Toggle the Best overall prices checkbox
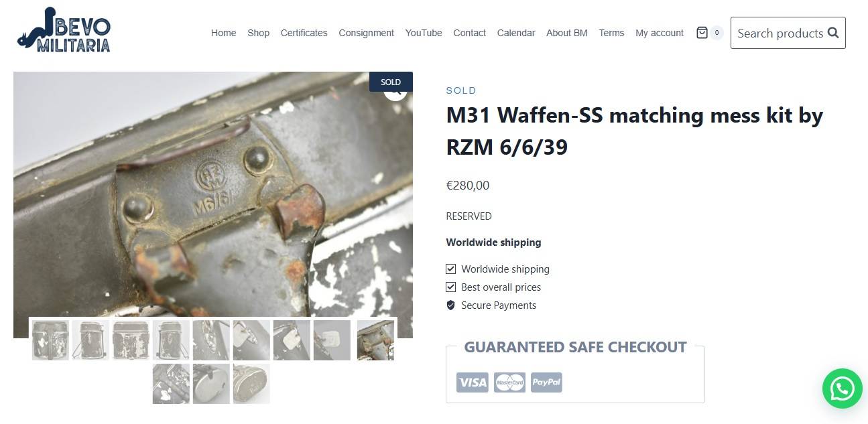Viewport: 868px width, 424px height. tap(450, 287)
